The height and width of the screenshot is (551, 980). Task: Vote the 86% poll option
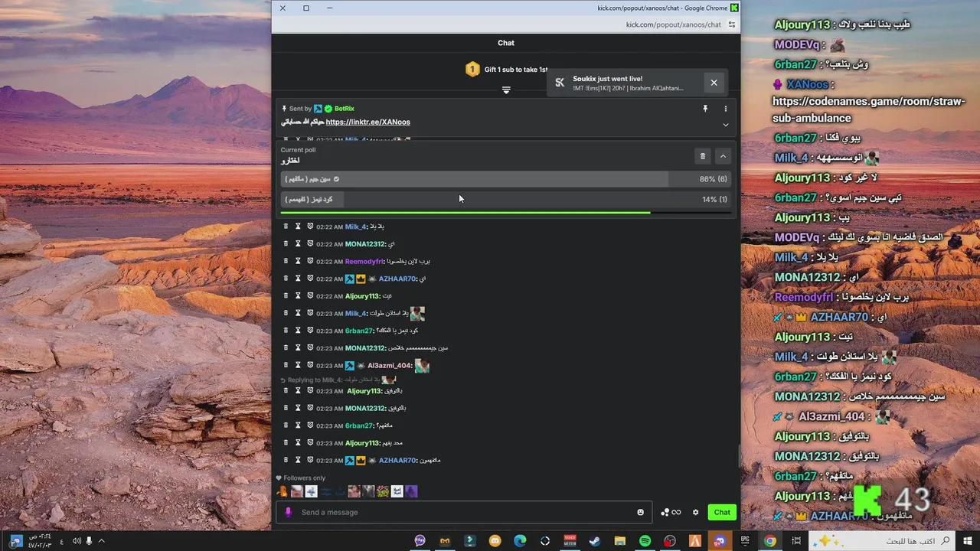pos(506,179)
